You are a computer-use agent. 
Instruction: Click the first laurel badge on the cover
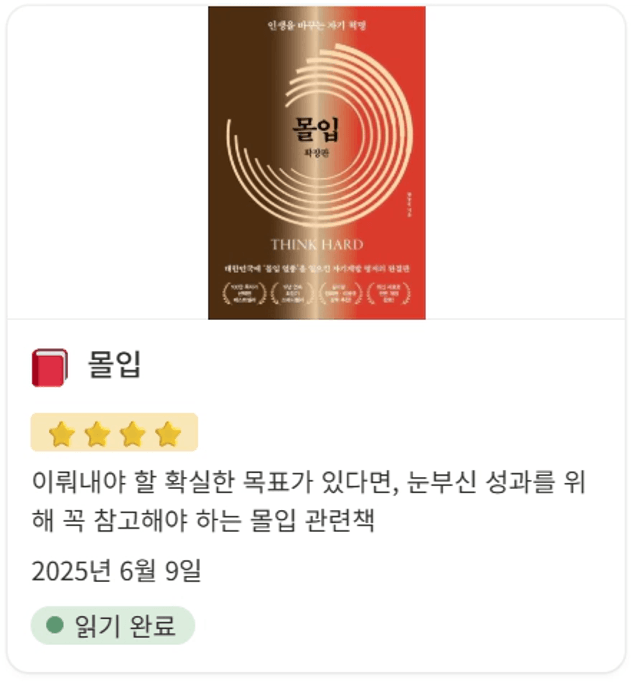(x=244, y=294)
